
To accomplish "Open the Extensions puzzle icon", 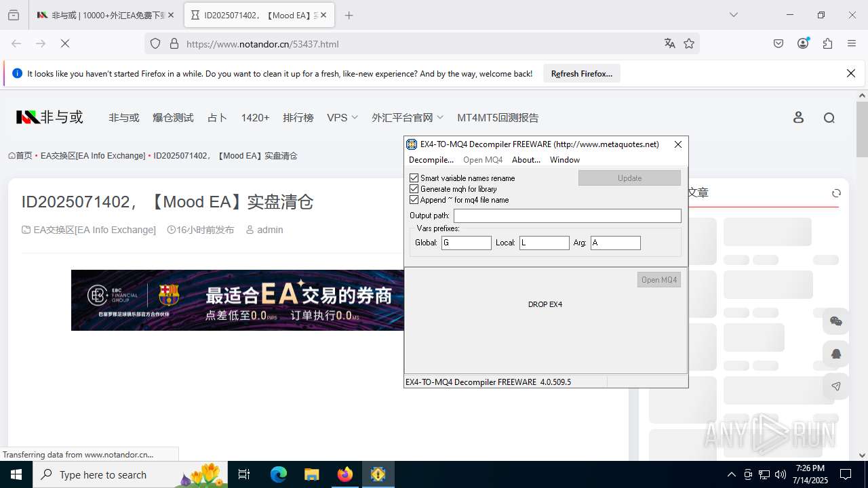I will 827,43.
